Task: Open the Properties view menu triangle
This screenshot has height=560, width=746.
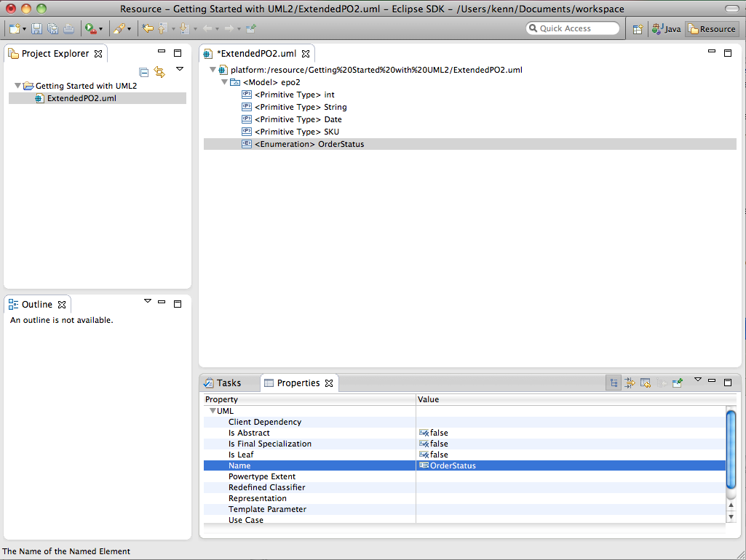Action: (x=698, y=380)
